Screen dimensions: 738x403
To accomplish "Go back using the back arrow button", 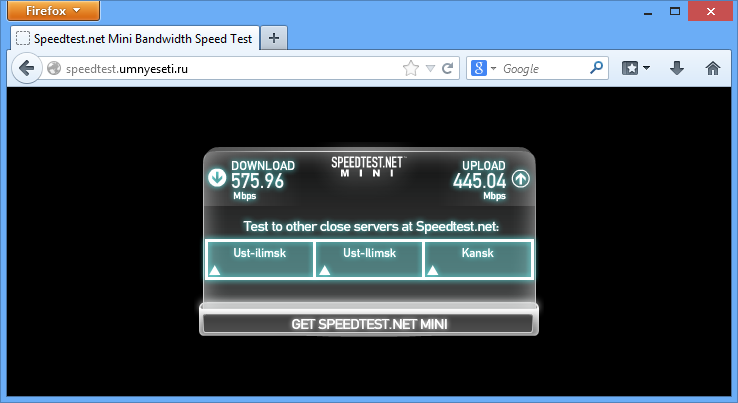I will 25,69.
